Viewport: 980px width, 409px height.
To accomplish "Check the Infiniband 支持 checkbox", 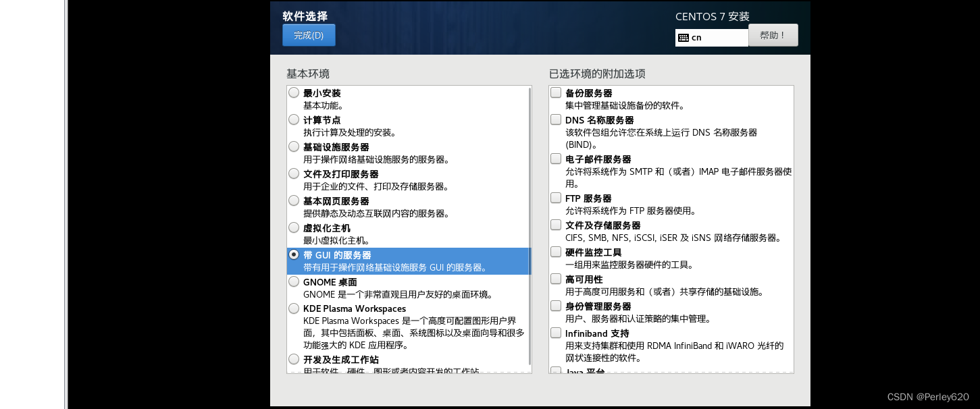I will point(555,333).
